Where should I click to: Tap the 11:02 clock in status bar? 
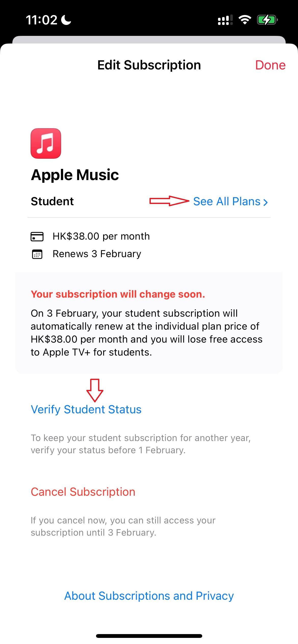coord(42,20)
